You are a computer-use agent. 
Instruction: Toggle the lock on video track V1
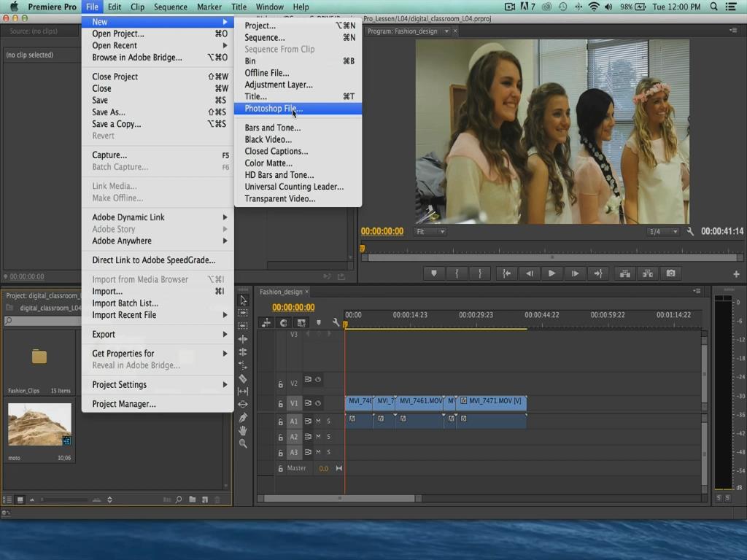(280, 404)
